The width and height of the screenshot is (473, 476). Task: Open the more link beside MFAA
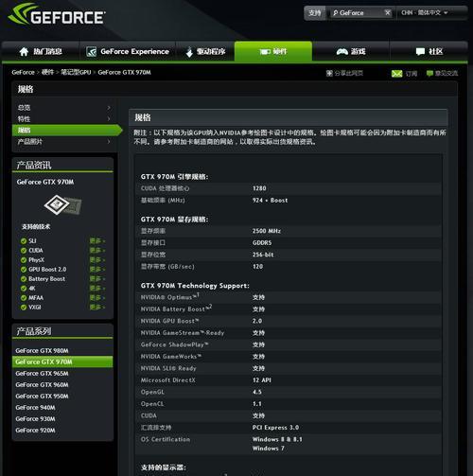(x=97, y=298)
